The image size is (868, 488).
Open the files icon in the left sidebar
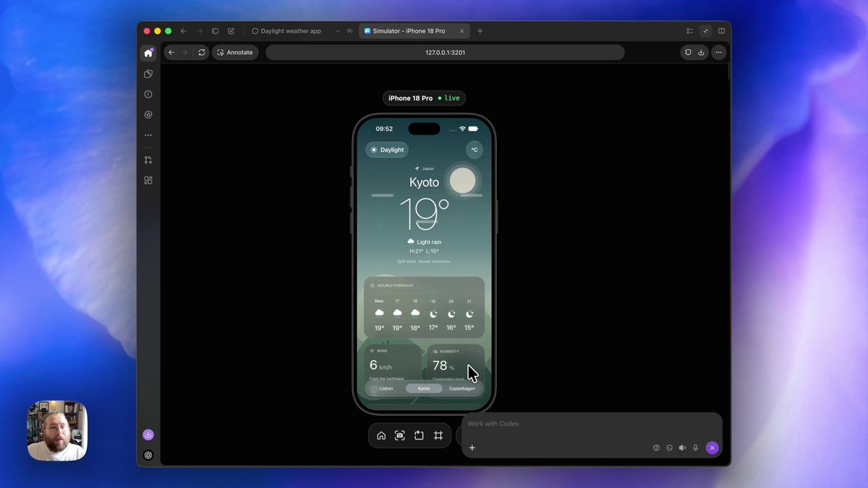click(148, 74)
